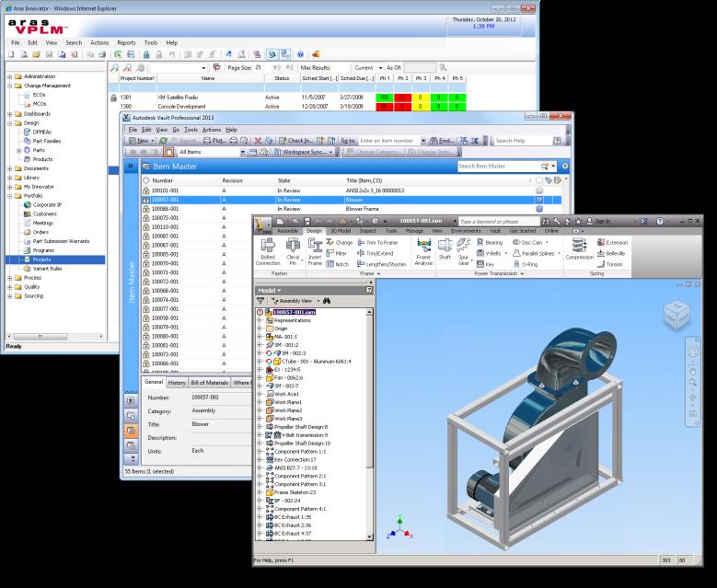Click the ViewCube in the 3D viewport

click(x=676, y=315)
